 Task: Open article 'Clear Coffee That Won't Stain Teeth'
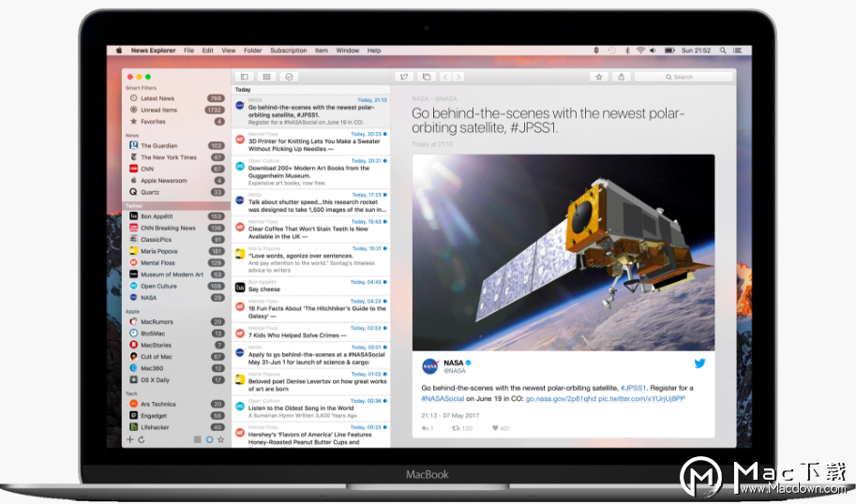click(x=310, y=230)
